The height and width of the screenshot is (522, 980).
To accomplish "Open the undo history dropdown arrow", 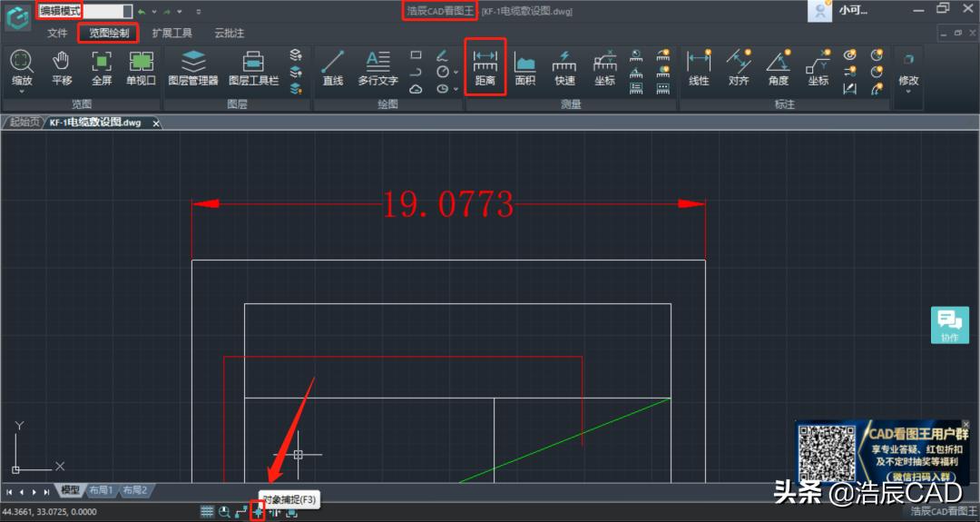I will tap(153, 11).
